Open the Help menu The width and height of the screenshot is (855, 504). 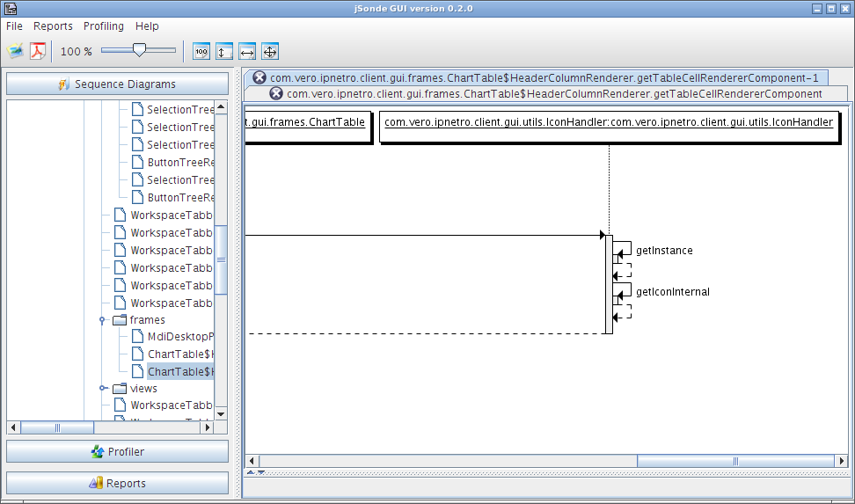[x=147, y=26]
